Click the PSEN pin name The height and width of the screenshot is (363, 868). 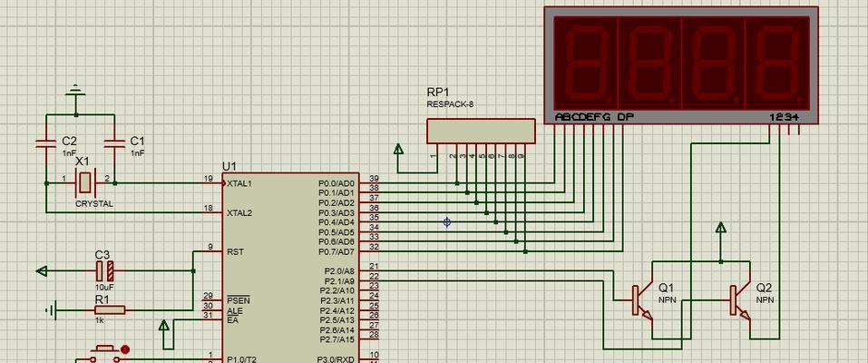(x=238, y=300)
